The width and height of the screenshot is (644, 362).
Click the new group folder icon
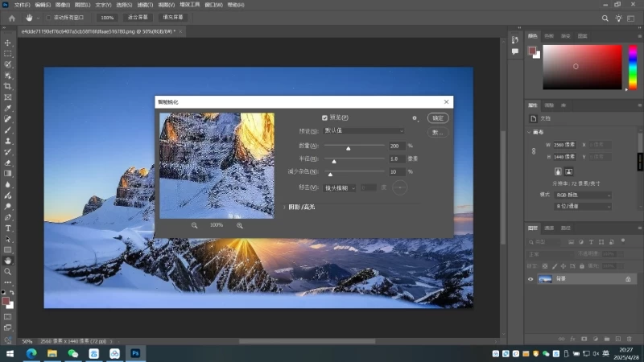click(x=607, y=339)
